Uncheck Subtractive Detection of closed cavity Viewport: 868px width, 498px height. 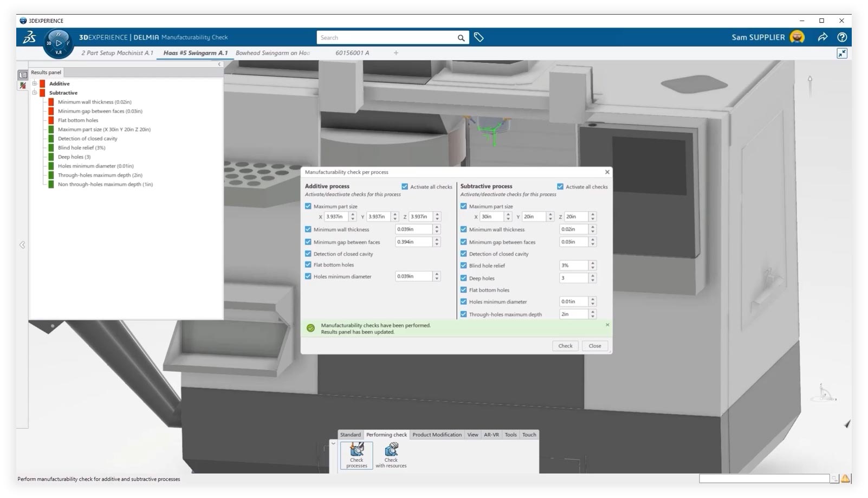coord(464,253)
